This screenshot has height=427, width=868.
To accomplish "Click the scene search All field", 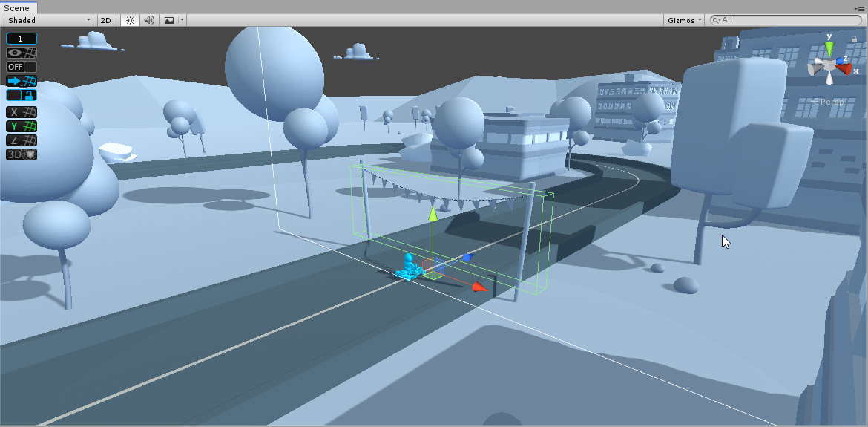I will click(x=786, y=20).
